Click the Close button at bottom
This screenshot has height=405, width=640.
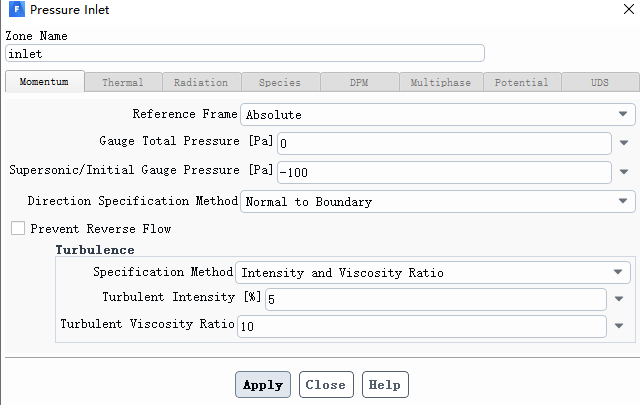tap(326, 384)
